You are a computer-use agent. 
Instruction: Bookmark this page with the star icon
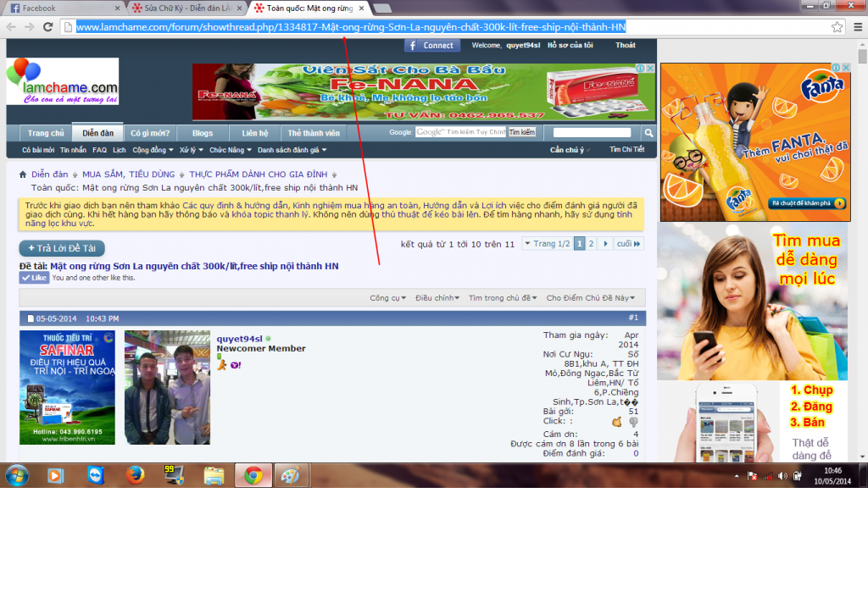pos(837,27)
